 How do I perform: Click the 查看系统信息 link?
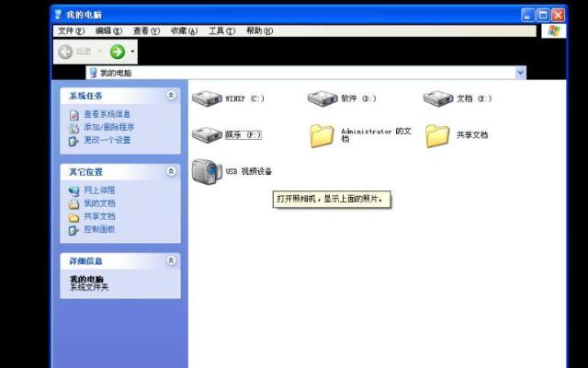[107, 114]
